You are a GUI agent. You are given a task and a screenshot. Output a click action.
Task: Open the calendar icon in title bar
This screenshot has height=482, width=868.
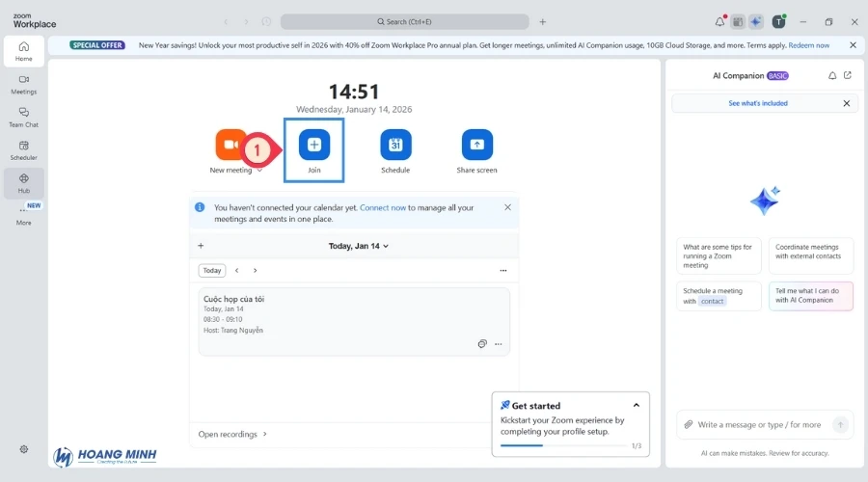[x=738, y=21]
